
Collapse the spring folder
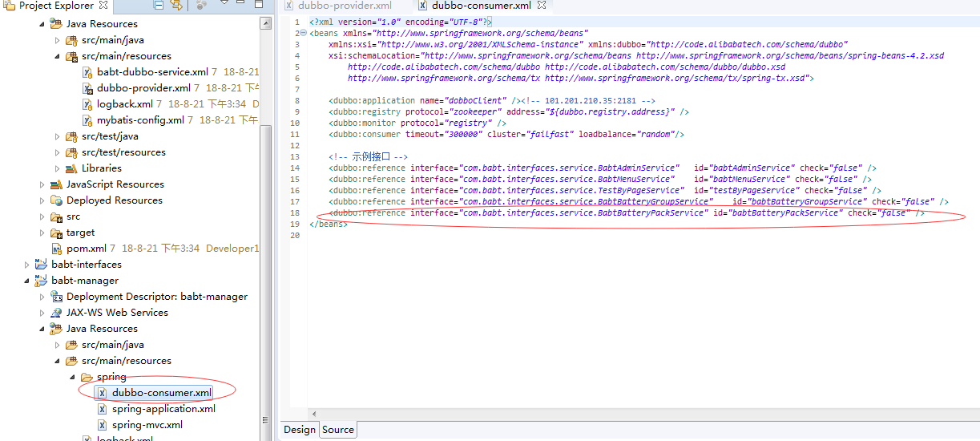click(73, 377)
